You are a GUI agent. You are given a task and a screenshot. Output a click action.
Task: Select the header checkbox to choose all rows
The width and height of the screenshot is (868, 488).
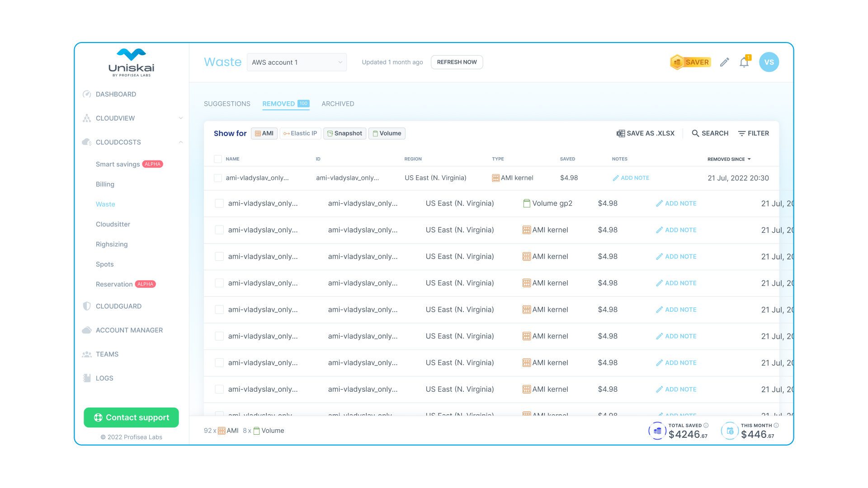(217, 159)
